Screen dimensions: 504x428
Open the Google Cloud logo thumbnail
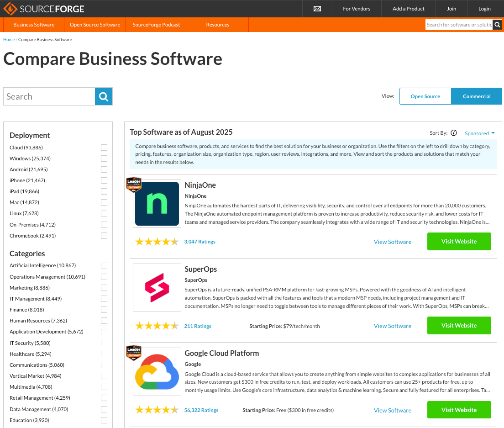click(x=157, y=372)
